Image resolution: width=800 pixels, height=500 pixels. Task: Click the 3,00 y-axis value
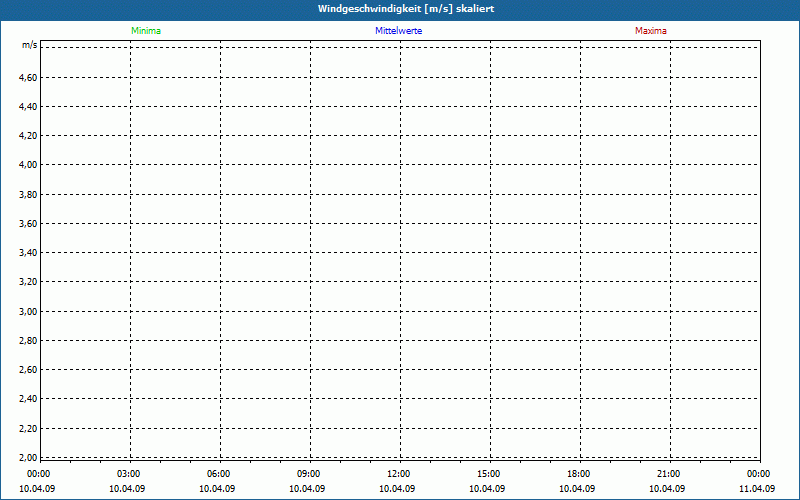(28, 311)
